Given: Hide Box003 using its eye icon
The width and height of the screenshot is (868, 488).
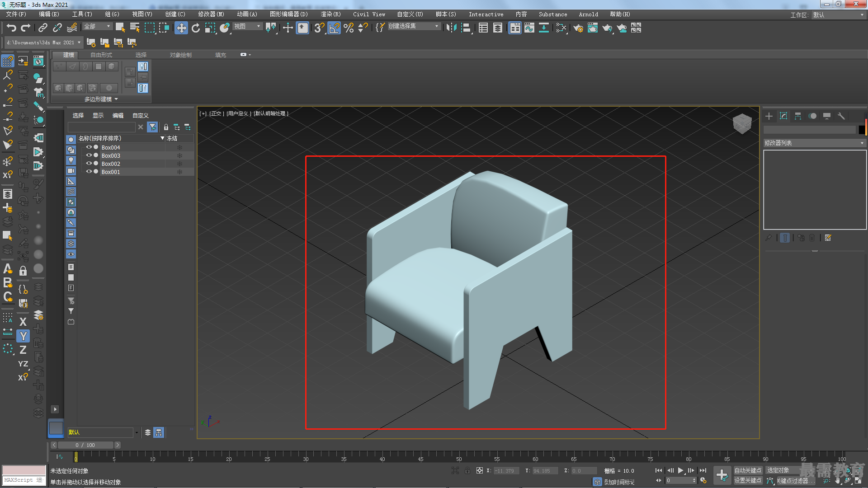Looking at the screenshot, I should click(89, 155).
